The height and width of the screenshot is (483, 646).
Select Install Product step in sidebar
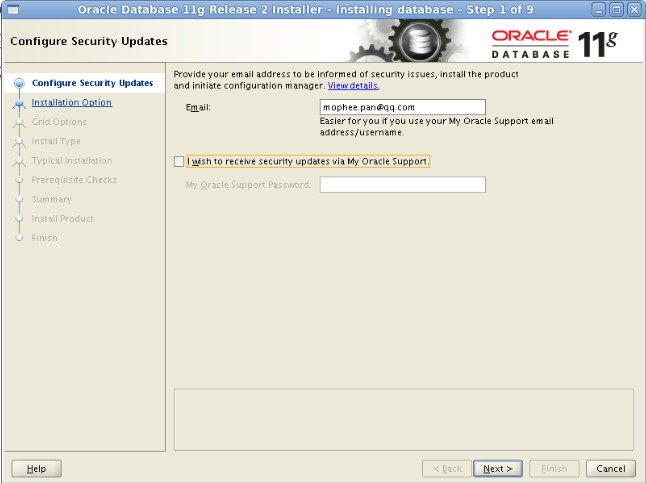63,218
